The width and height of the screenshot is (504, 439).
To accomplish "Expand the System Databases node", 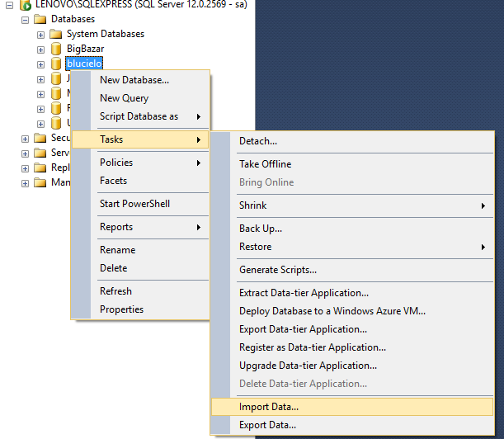I will pos(40,35).
